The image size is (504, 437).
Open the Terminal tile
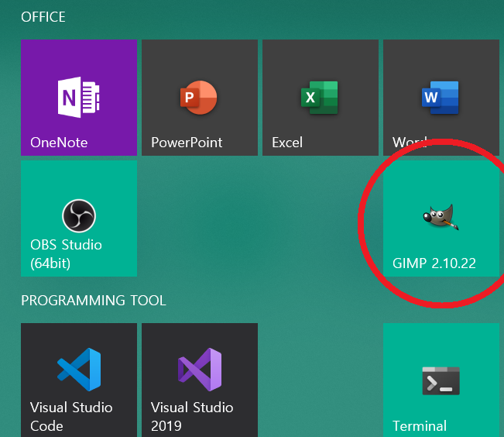[x=441, y=380]
